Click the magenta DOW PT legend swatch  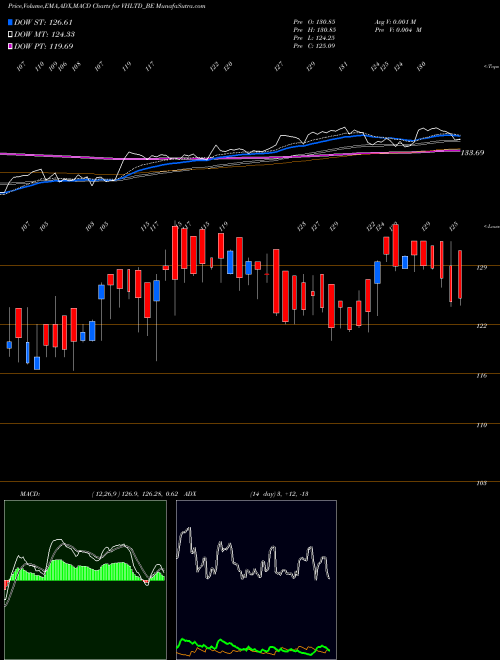pos(10,46)
